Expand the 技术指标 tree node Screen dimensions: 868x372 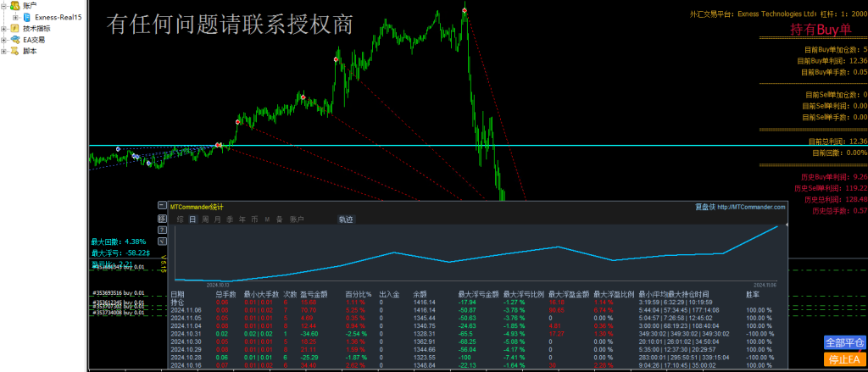4,28
